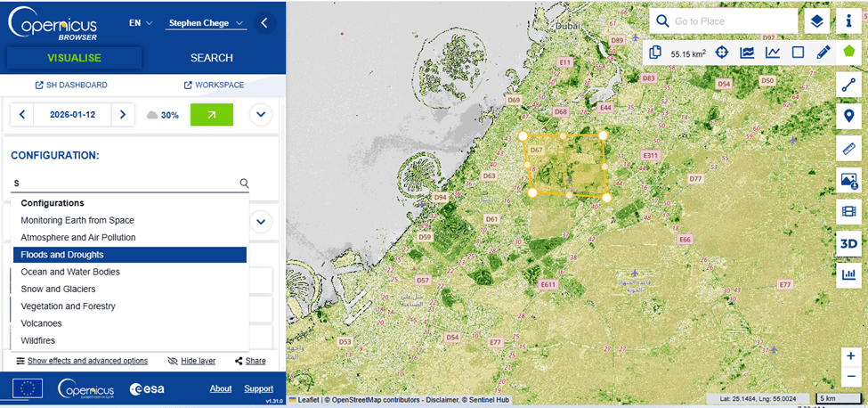868x408 pixels.
Task: Expand the date panel chevron
Action: 261,115
